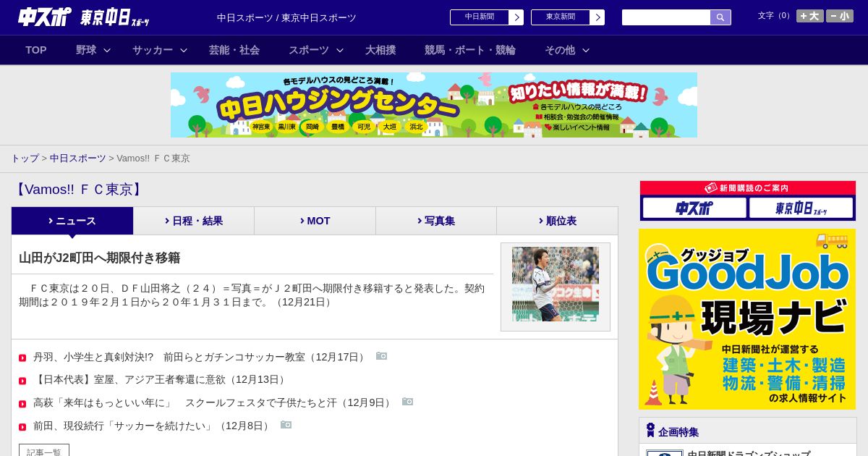Viewport: 868px width, 456px height.
Task: Click トップ breadcrumb link
Action: [x=25, y=158]
